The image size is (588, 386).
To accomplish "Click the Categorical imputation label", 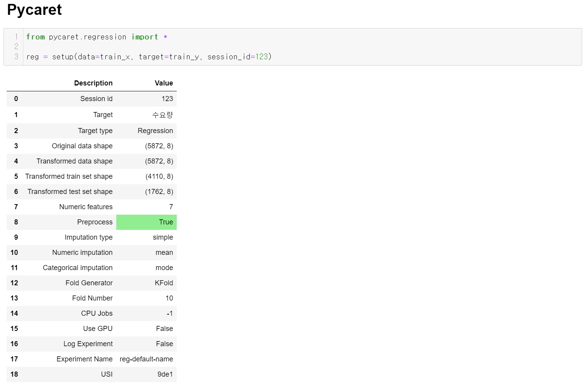I will (78, 268).
